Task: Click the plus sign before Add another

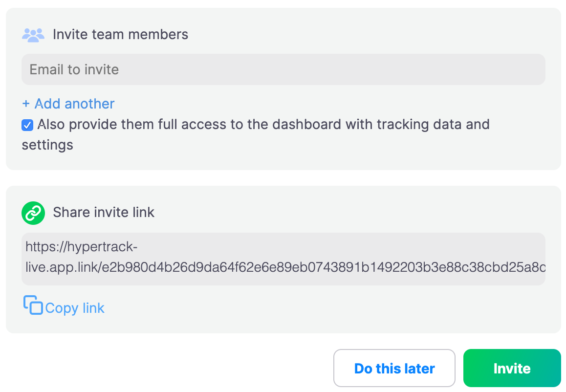Action: 26,104
